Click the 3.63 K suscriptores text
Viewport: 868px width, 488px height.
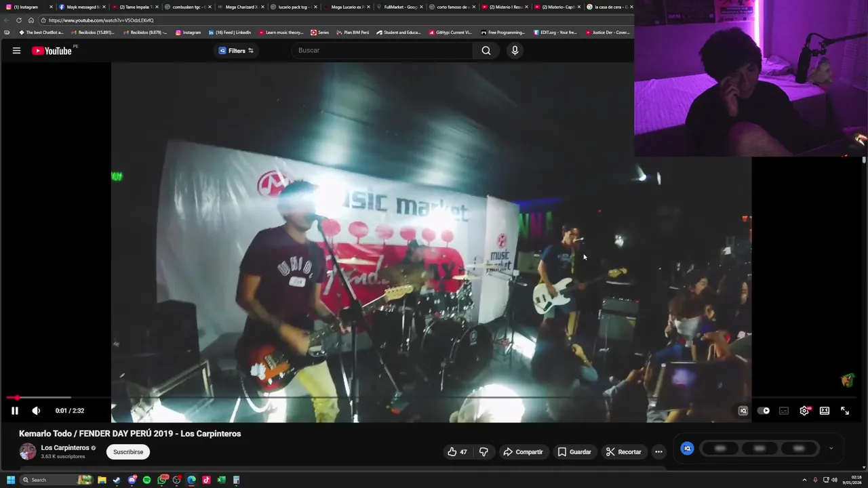[63, 457]
